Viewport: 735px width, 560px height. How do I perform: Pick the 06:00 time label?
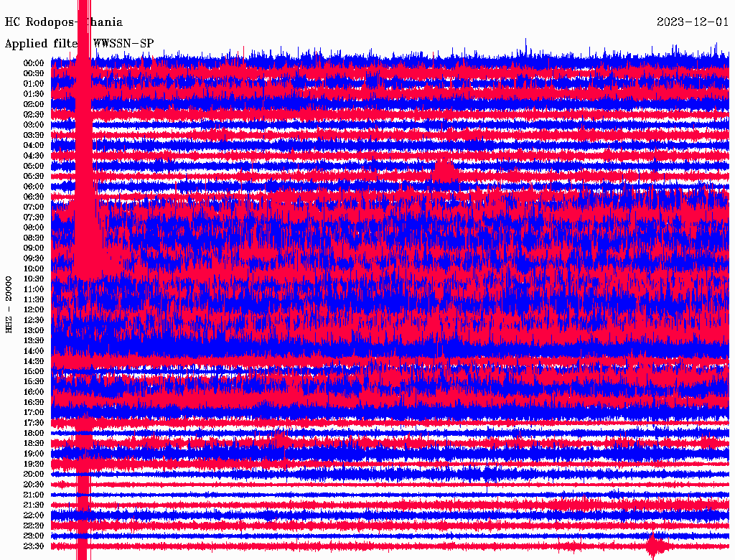(x=34, y=186)
